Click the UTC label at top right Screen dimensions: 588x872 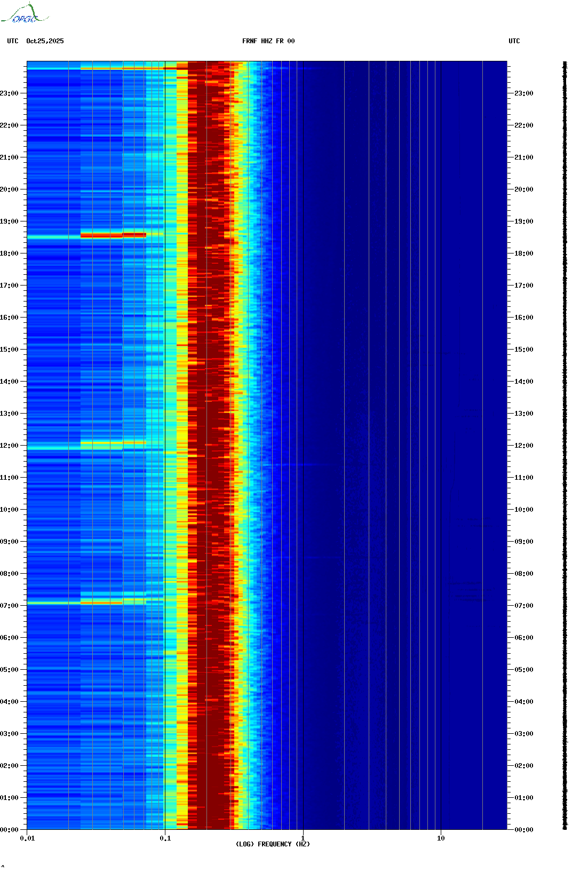click(514, 41)
